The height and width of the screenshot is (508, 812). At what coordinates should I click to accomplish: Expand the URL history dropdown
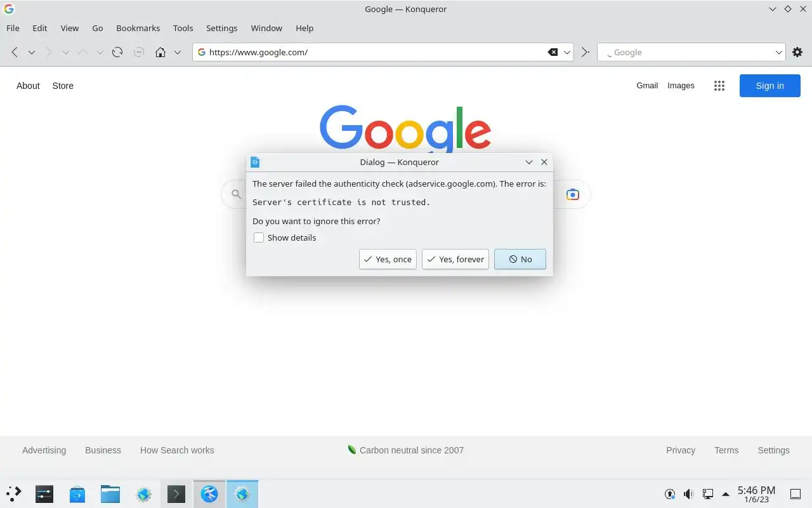(x=567, y=52)
